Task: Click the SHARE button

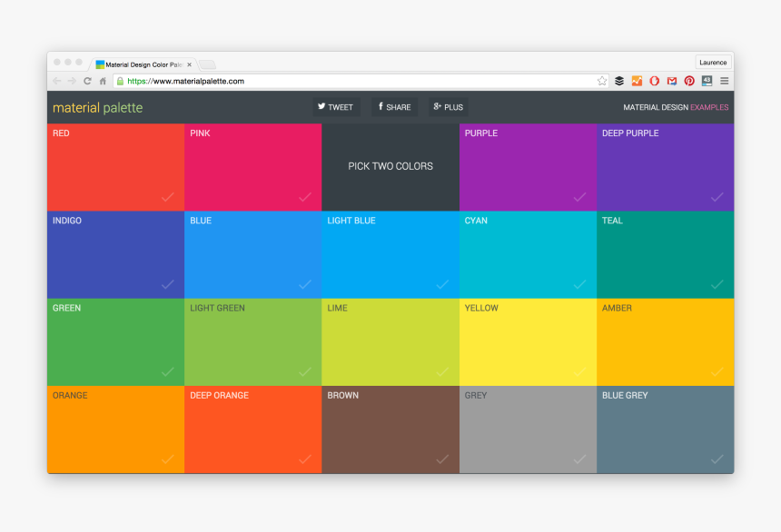Action: pyautogui.click(x=394, y=106)
